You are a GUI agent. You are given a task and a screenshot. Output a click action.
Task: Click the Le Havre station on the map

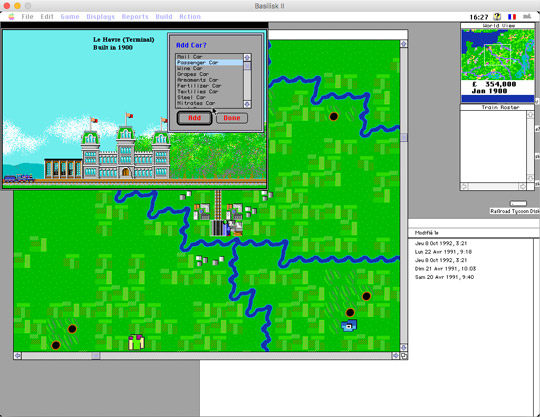coord(227,228)
